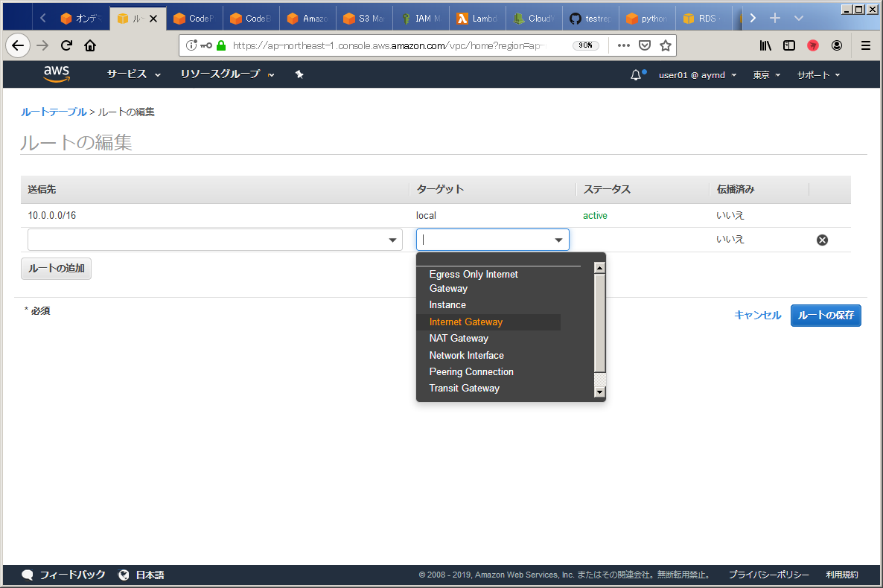Screen dimensions: 883x588
Task: Open the 利用規約 link
Action: [x=842, y=575]
